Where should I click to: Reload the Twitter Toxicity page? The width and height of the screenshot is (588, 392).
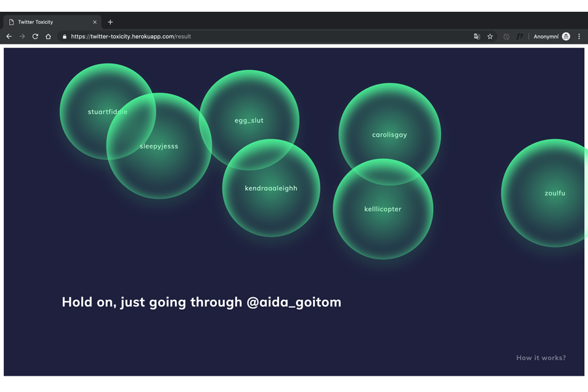[x=35, y=37]
